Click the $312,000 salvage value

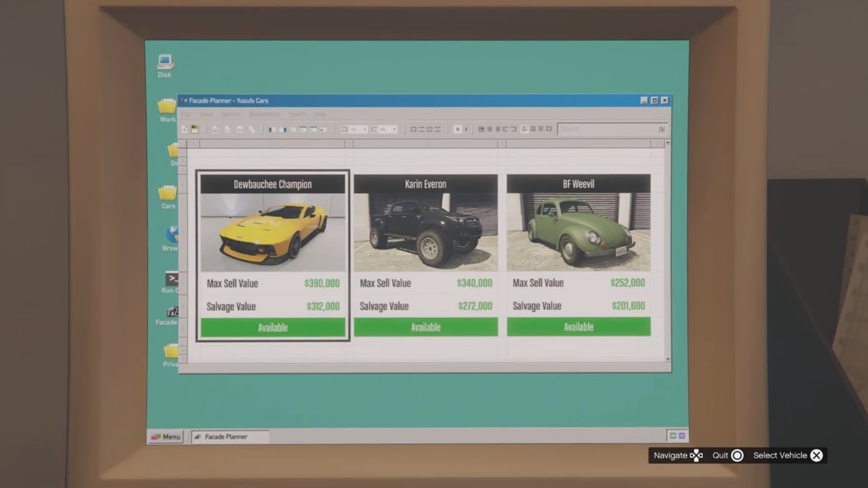point(323,306)
